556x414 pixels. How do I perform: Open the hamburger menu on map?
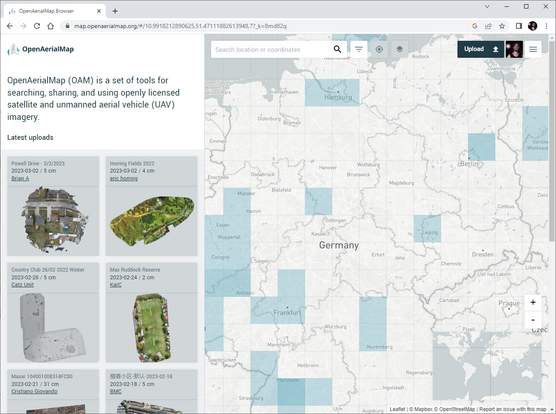tap(533, 49)
